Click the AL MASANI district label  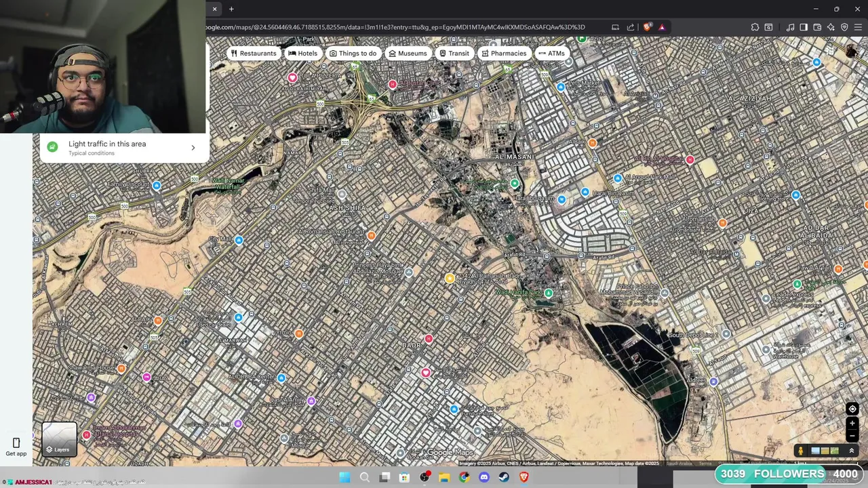(515, 157)
